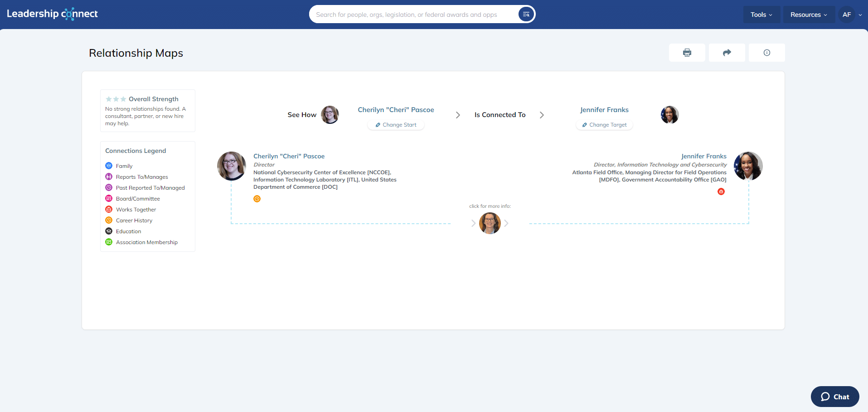
Task: Click the Family legend icon
Action: 109,166
